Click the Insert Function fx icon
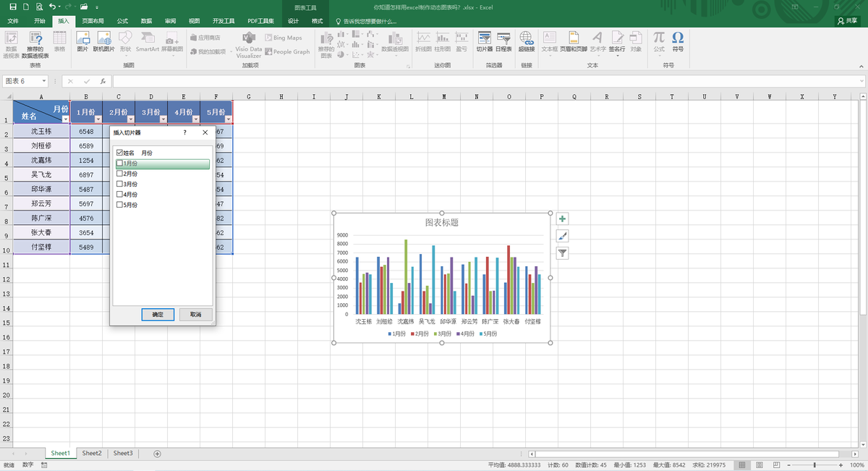The height and width of the screenshot is (471, 868). coord(103,81)
